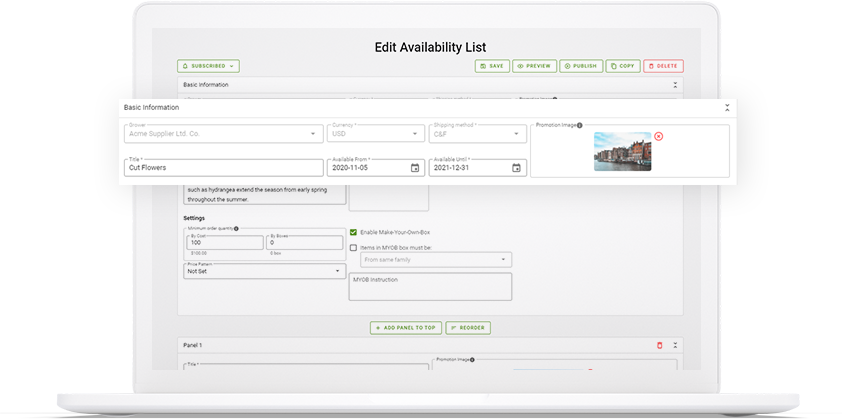842x419 pixels.
Task: Open the Price Pattern dropdown
Action: pyautogui.click(x=264, y=271)
